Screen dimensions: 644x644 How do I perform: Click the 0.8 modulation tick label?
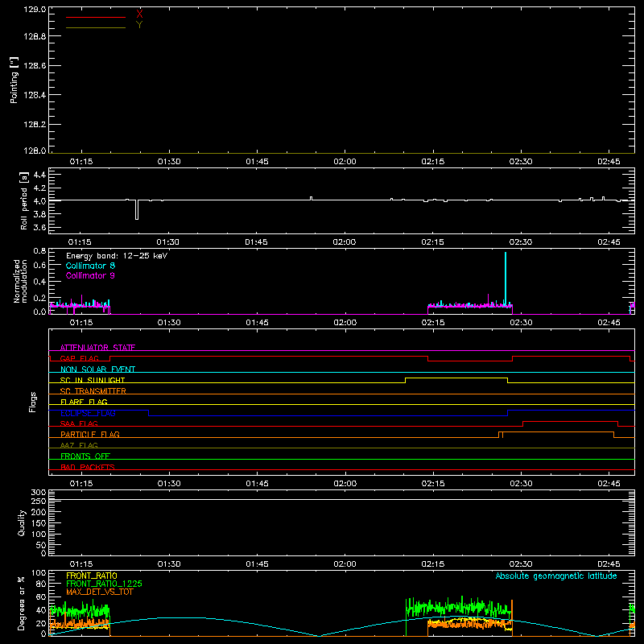coord(39,251)
